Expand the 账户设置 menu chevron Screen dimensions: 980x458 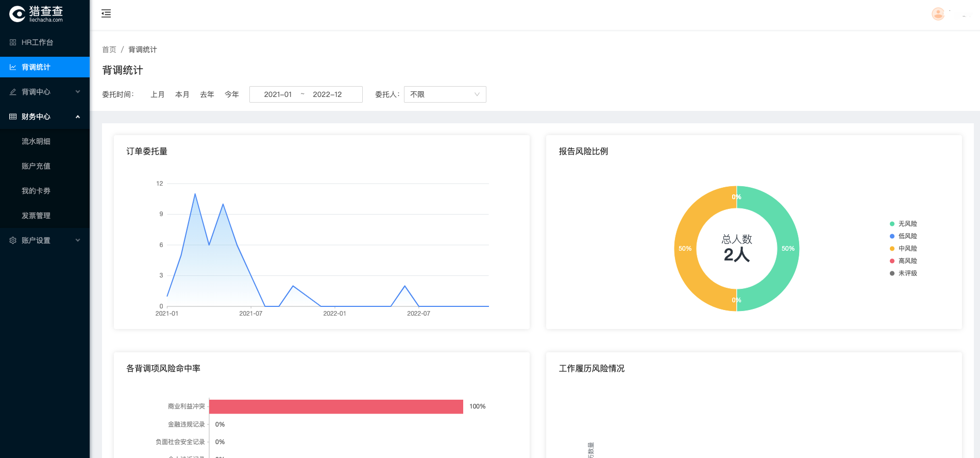coord(78,240)
